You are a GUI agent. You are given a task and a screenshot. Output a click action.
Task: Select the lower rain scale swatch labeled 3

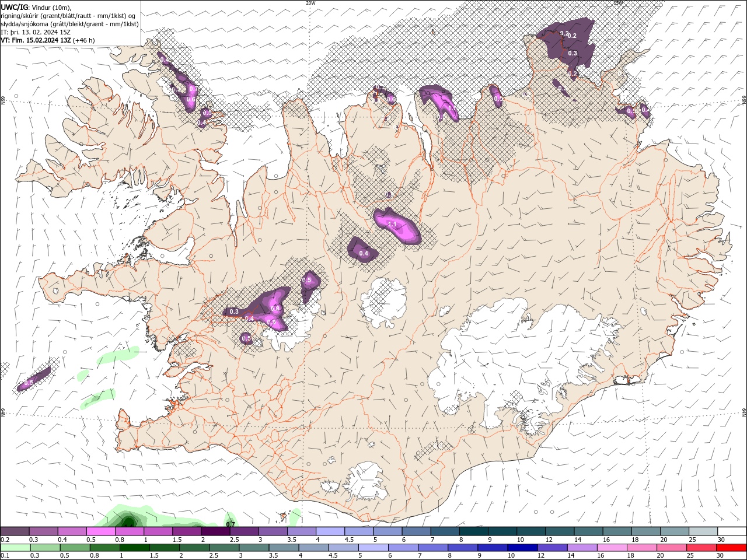point(254,548)
